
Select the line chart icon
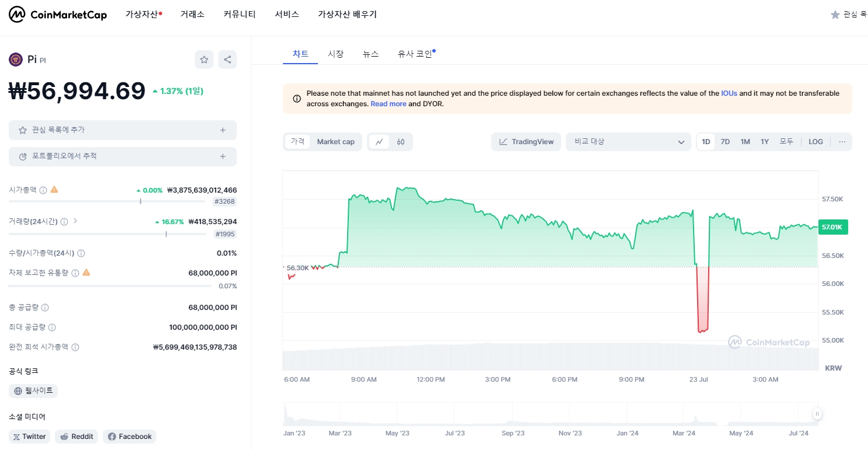tap(379, 142)
